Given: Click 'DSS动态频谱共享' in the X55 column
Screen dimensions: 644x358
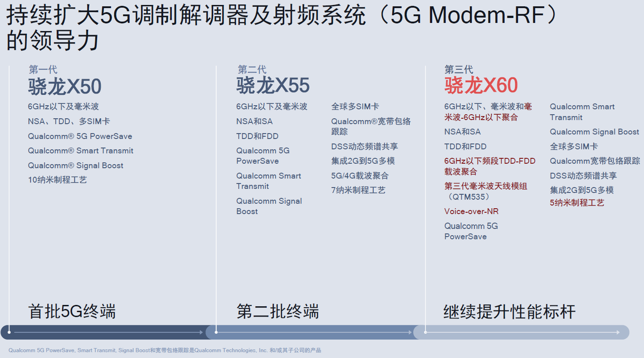Looking at the screenshot, I should click(365, 147).
